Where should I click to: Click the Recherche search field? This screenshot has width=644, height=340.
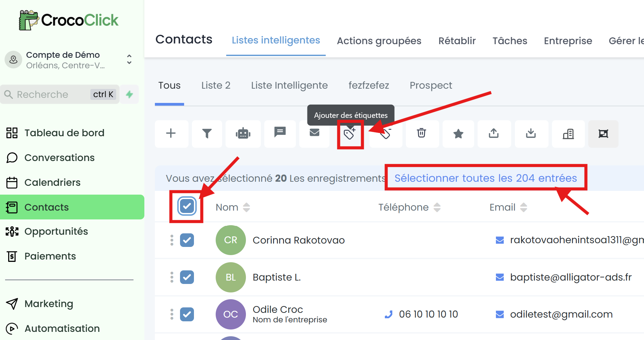coord(60,94)
